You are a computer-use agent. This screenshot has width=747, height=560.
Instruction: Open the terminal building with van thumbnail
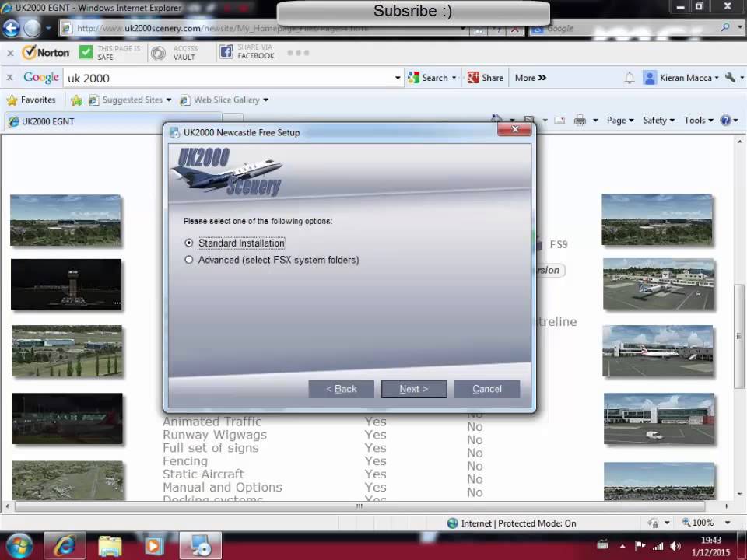click(x=659, y=418)
